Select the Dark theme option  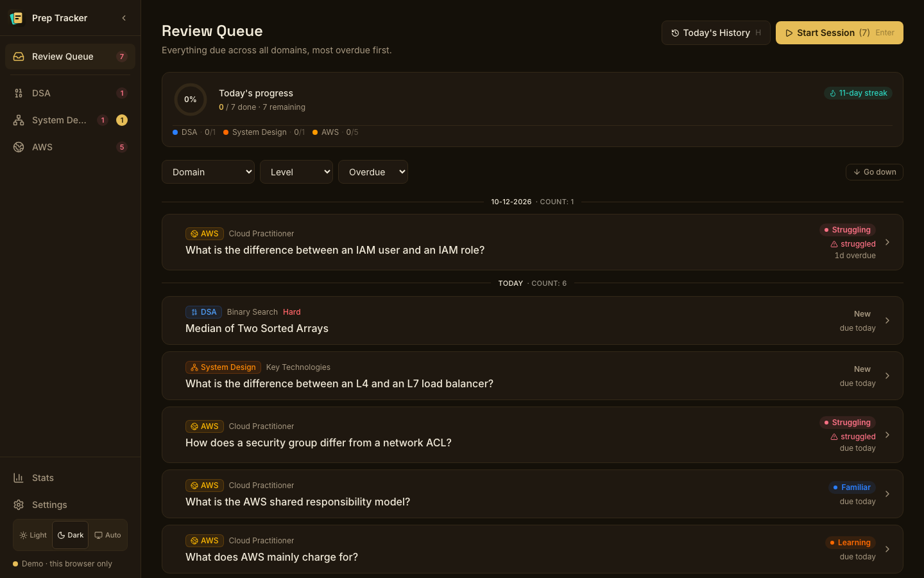click(x=71, y=535)
